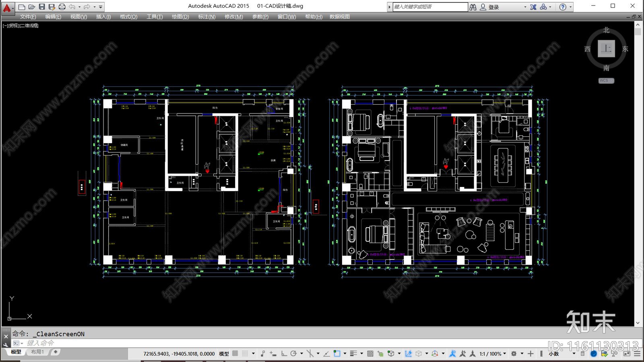This screenshot has height=362, width=644.
Task: Open the Help dropdown arrow
Action: pos(570,7)
